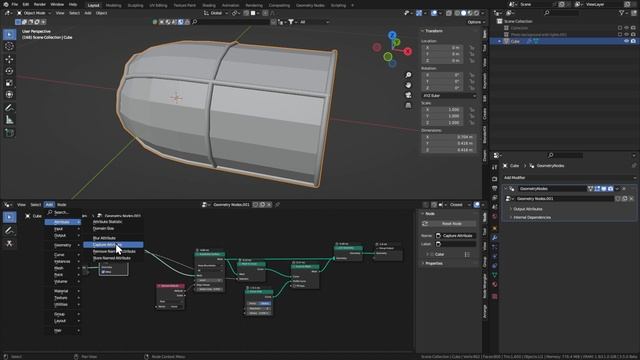Open the Global transform orientation dropdown
Image resolution: width=640 pixels, height=360 pixels.
216,13
